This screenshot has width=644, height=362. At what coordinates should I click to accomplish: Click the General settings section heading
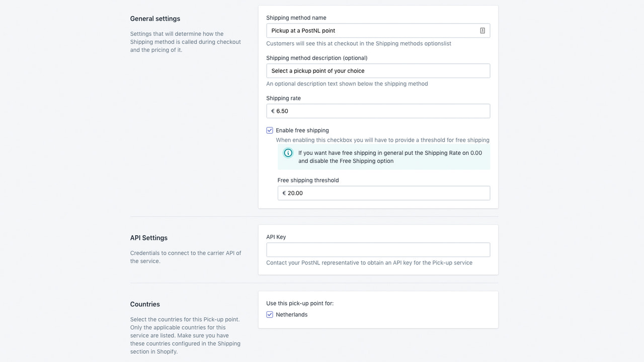tap(155, 19)
